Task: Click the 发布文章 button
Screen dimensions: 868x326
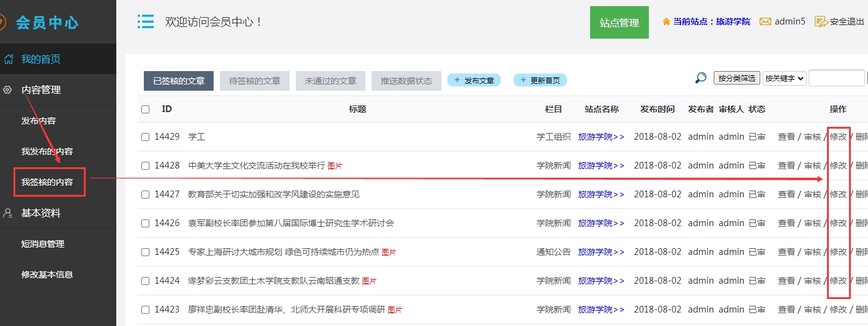Action: tap(474, 80)
